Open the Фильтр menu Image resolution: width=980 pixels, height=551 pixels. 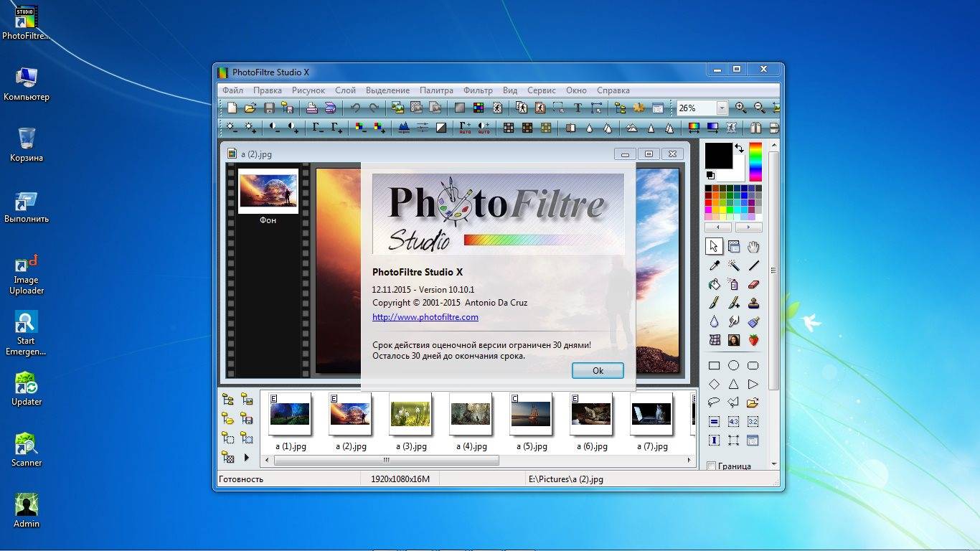(x=478, y=90)
